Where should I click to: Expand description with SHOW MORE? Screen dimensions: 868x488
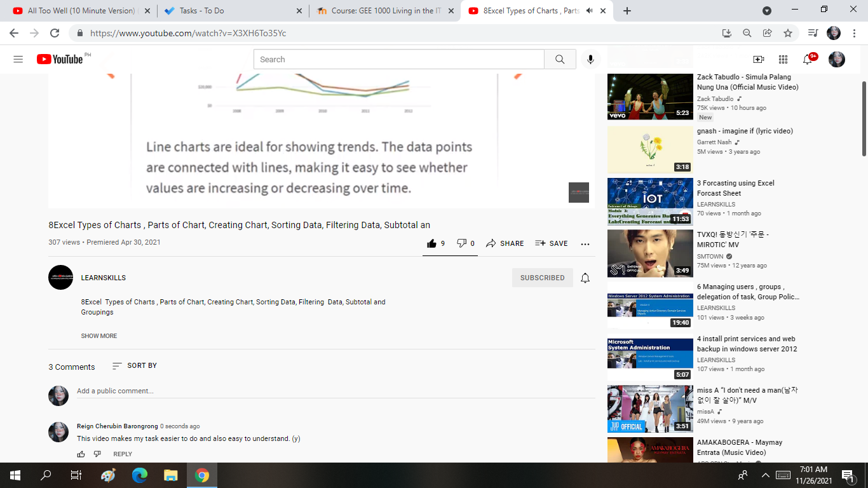click(x=99, y=335)
